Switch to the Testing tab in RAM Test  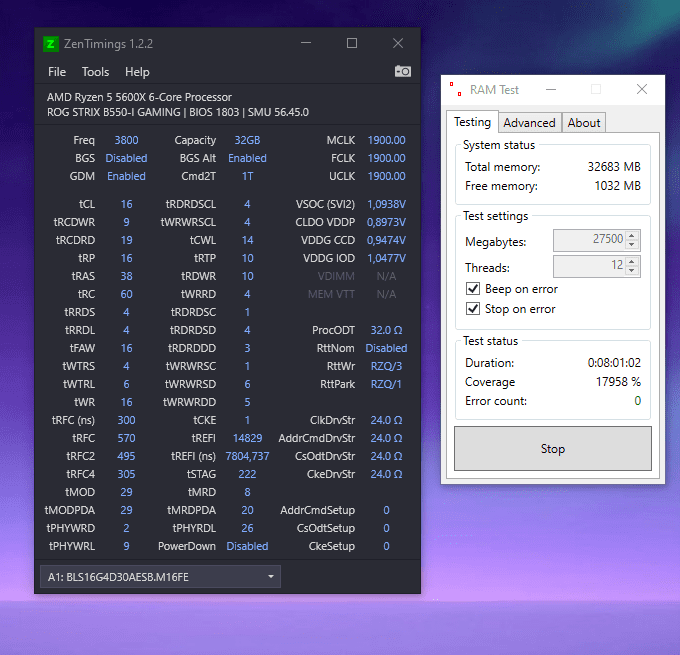472,122
